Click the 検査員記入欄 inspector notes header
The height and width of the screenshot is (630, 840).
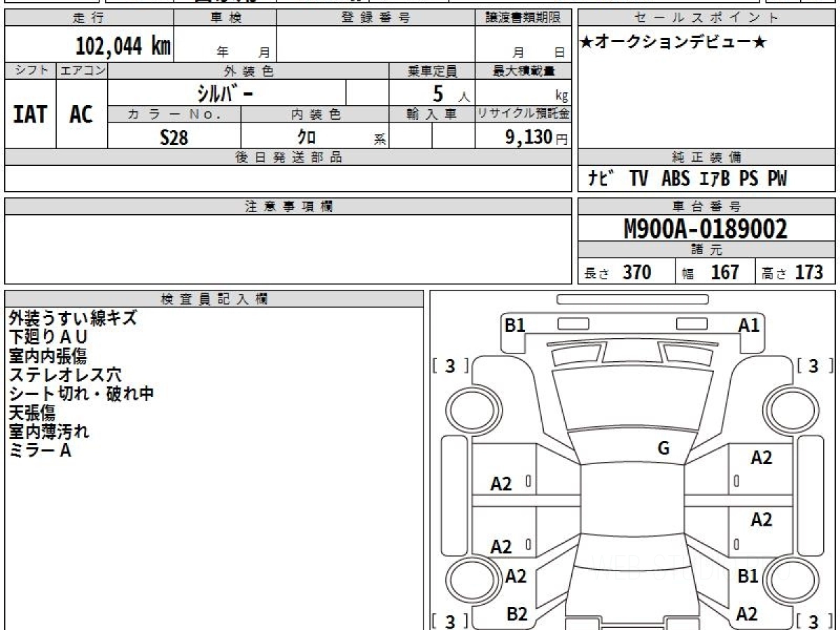(x=214, y=299)
